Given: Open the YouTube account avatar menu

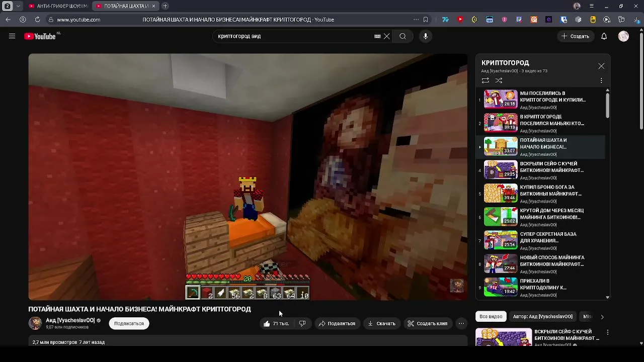Looking at the screenshot, I should tap(623, 36).
